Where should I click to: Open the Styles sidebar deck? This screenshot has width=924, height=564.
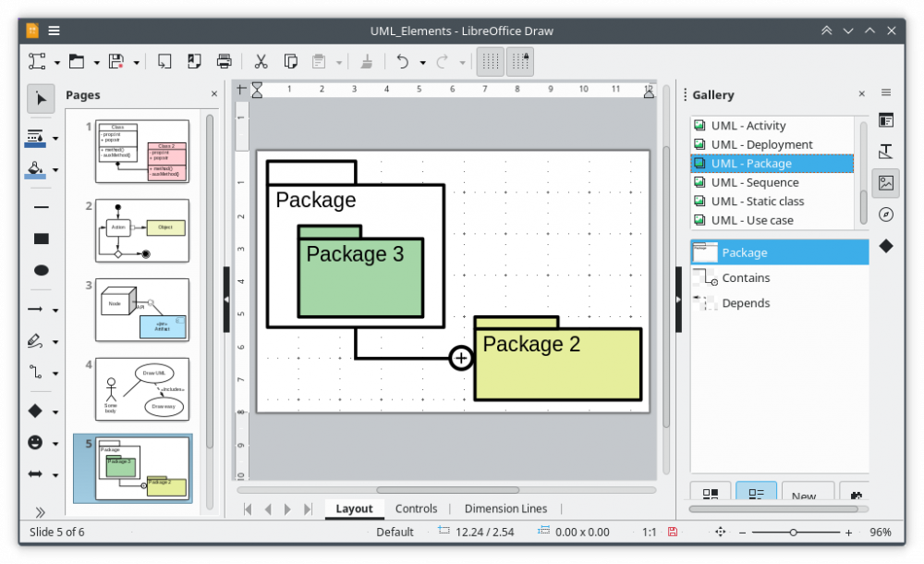[886, 152]
